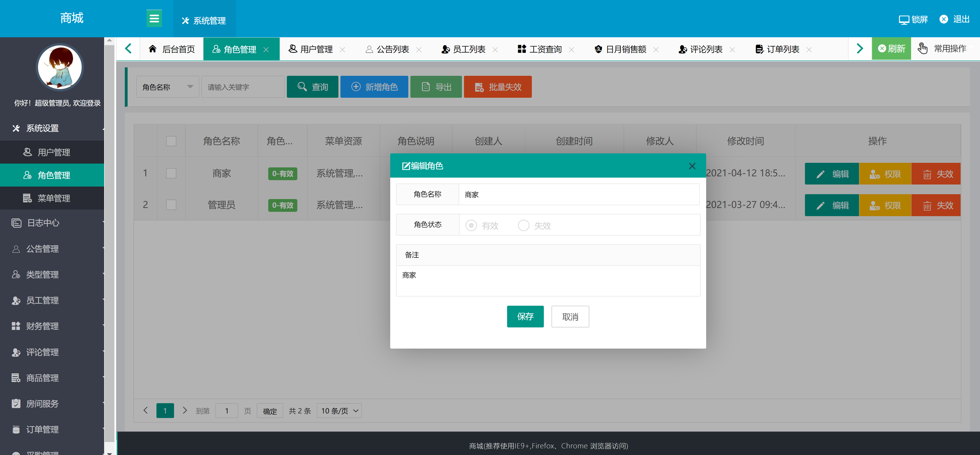Click the 批量失效 batch invalidate icon
This screenshot has height=455, width=980.
coord(479,87)
